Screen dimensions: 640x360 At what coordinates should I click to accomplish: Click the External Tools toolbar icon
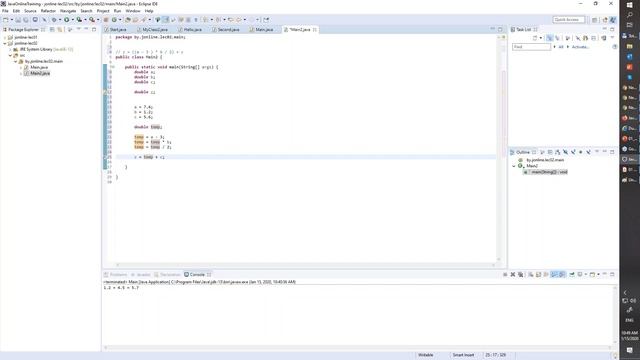[92, 20]
